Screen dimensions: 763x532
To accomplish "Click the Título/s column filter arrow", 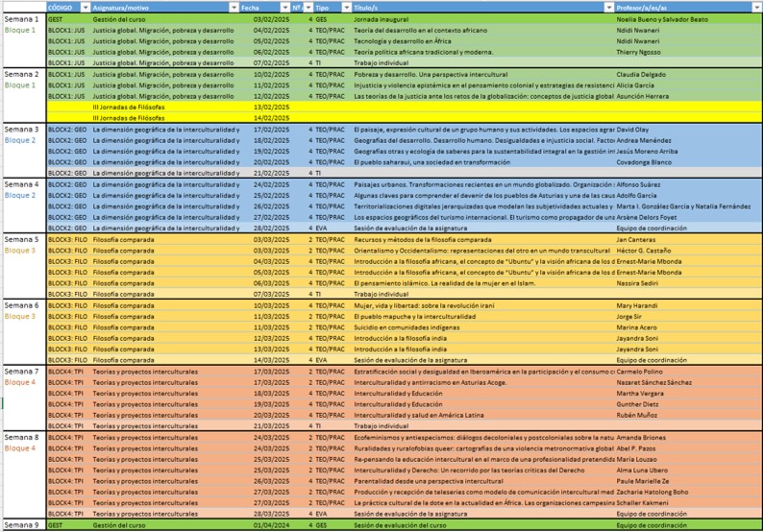I will point(607,7).
